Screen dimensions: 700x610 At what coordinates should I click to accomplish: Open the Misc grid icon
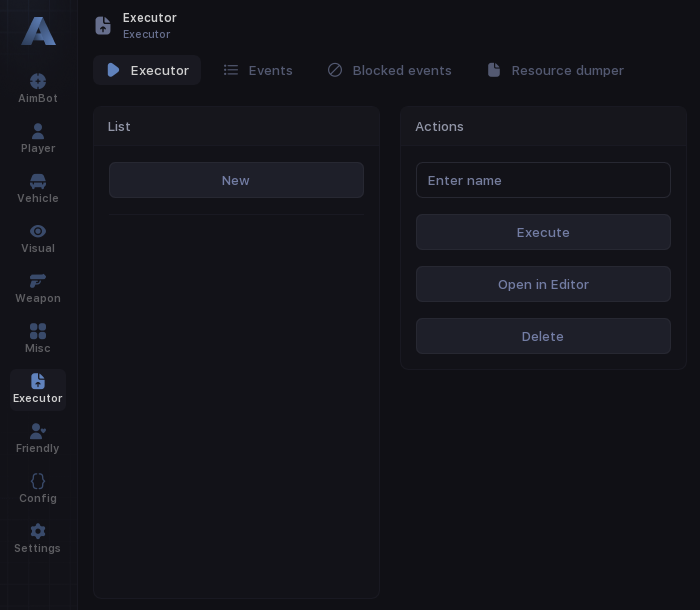(38, 331)
